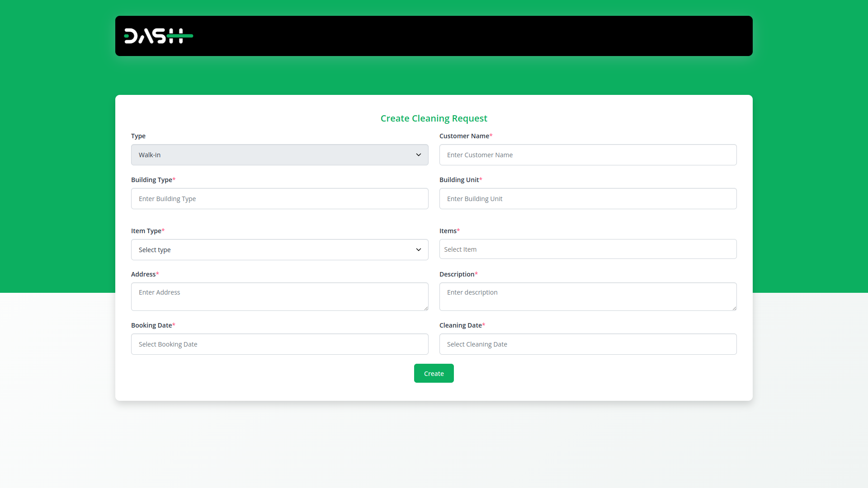
Task: Expand the Item Type select dropdown
Action: [x=271, y=250]
